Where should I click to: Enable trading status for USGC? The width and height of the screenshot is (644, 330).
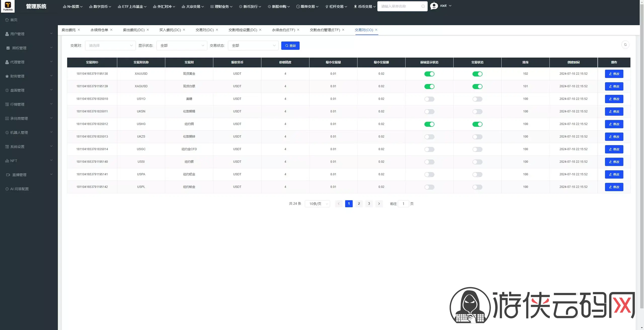(x=477, y=149)
